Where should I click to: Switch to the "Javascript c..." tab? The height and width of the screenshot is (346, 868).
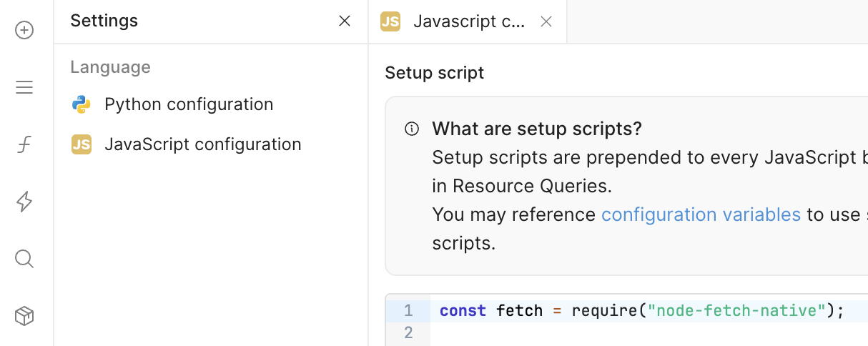469,21
